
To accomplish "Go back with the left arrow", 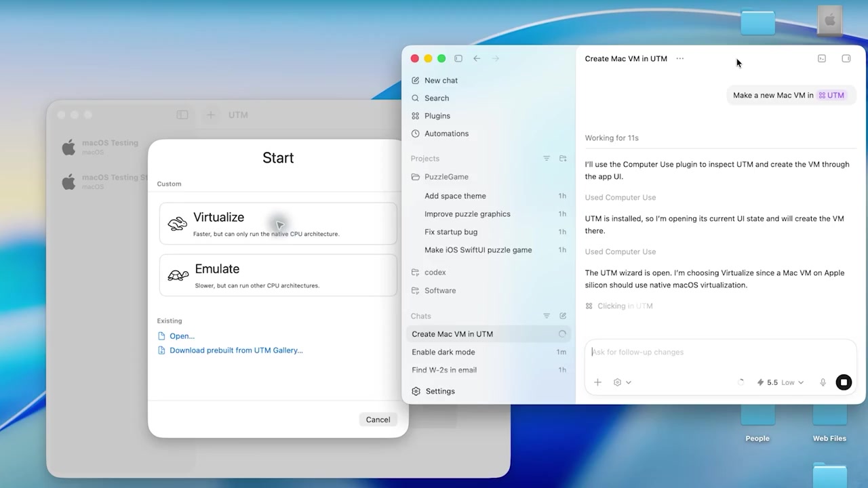I will click(x=477, y=58).
